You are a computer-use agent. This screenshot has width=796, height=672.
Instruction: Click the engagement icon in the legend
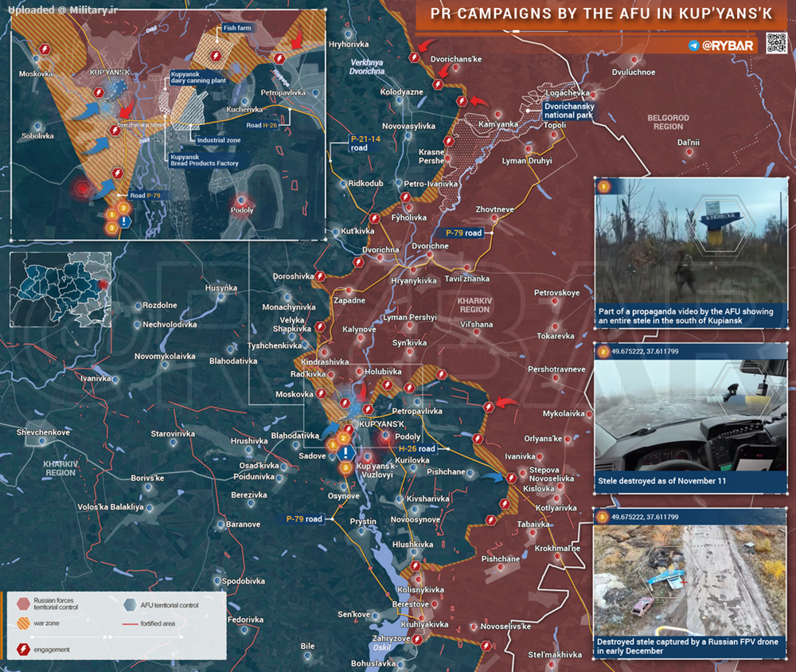24,650
